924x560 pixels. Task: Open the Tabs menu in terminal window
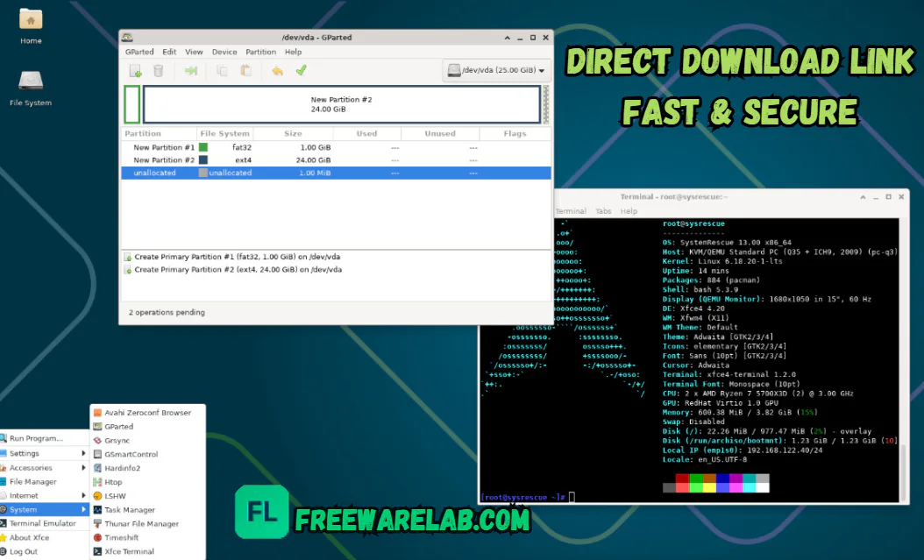[603, 211]
